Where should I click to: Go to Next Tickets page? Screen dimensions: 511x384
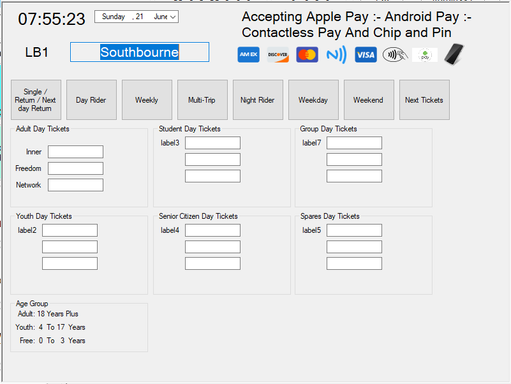tap(424, 100)
